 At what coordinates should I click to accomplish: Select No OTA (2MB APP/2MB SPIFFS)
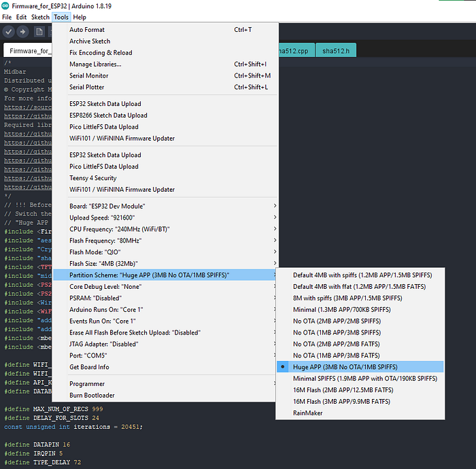tap(360, 322)
